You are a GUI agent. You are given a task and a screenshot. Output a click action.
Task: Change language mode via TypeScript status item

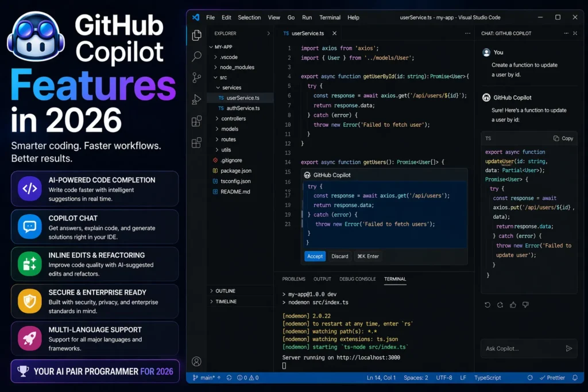point(488,378)
